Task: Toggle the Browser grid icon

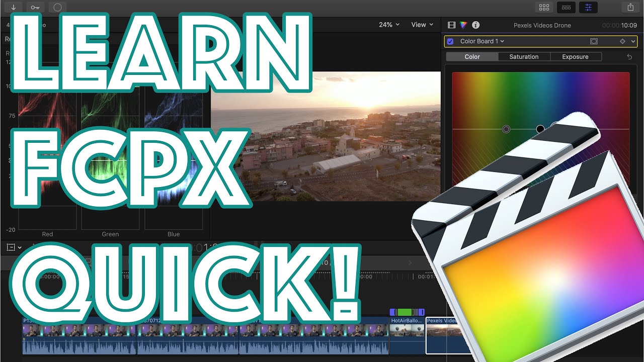Action: pyautogui.click(x=544, y=7)
